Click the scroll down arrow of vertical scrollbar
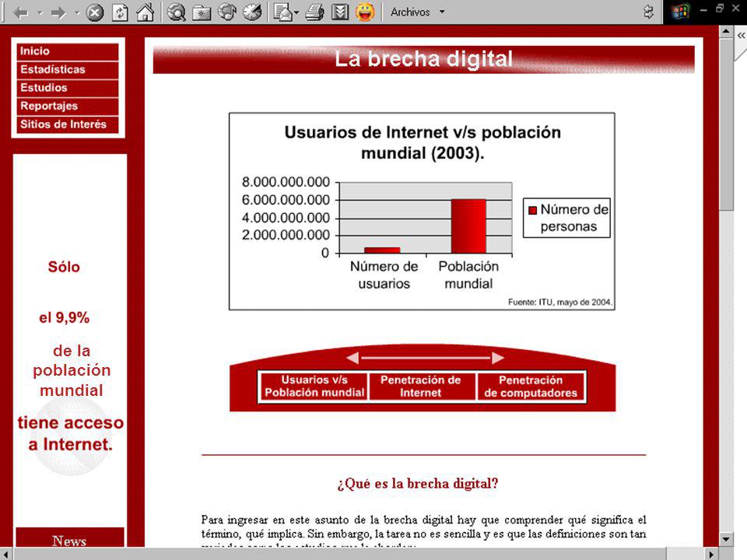 [x=726, y=540]
